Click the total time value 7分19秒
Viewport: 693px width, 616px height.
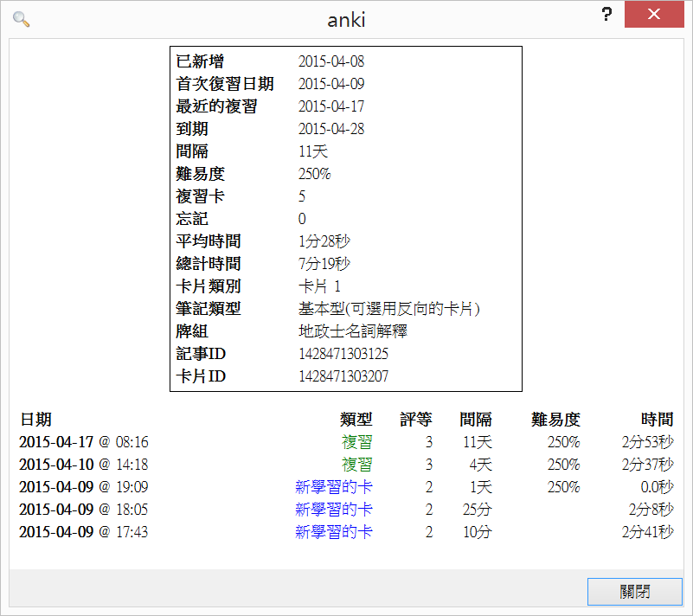(x=324, y=264)
